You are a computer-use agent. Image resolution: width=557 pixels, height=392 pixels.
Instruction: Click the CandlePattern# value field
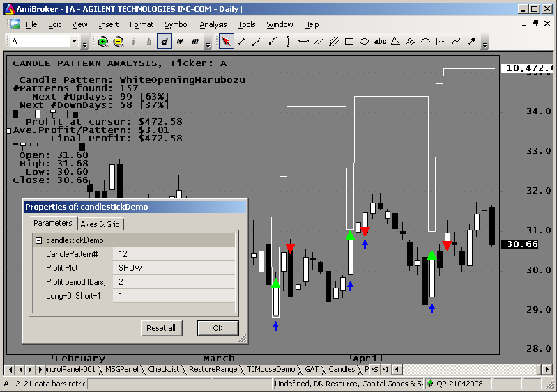tap(174, 254)
